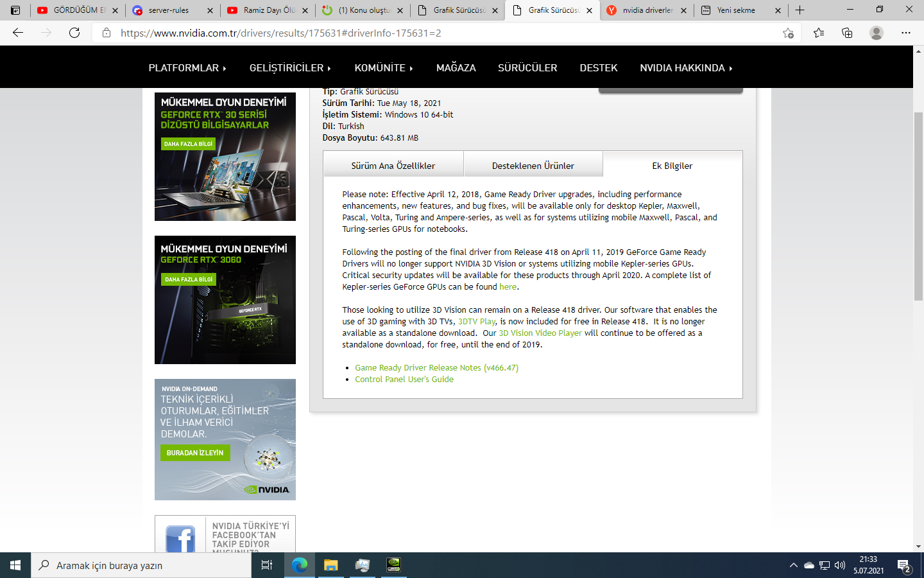
Task: Open the Control Panel User's Guide link
Action: 404,379
